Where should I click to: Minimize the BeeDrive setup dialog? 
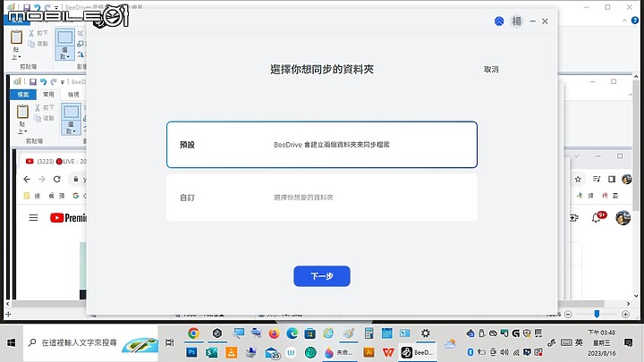(x=533, y=21)
